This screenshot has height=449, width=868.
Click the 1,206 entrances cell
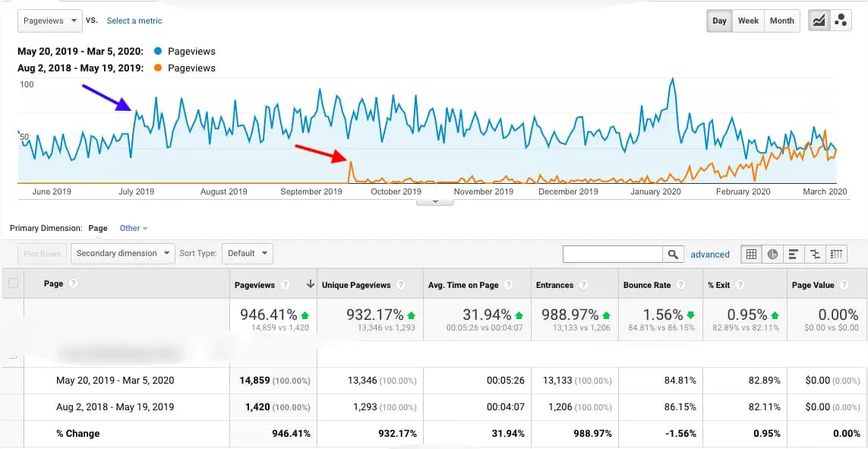[560, 407]
